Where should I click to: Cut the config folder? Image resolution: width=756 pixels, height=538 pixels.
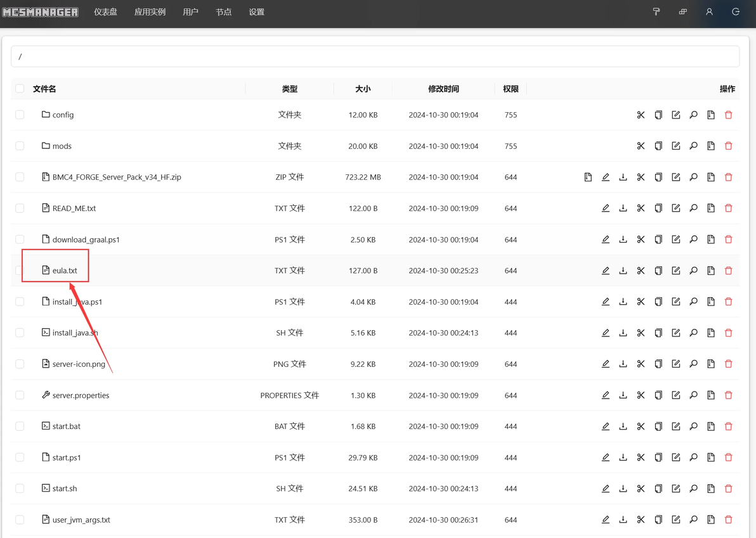641,115
